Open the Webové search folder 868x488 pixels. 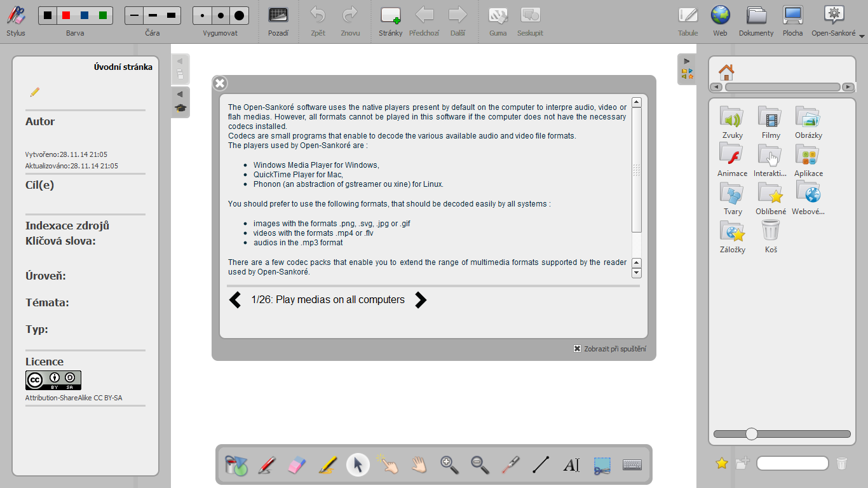click(808, 199)
